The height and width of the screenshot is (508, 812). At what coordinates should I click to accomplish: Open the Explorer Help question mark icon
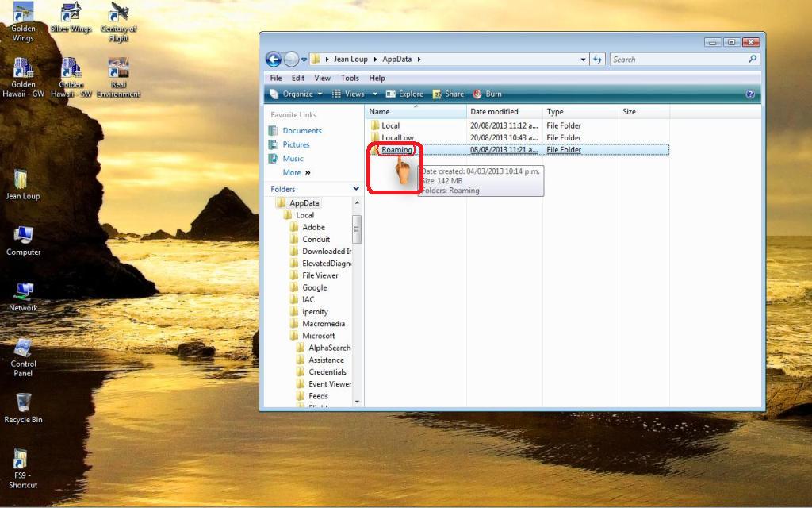pyautogui.click(x=750, y=94)
